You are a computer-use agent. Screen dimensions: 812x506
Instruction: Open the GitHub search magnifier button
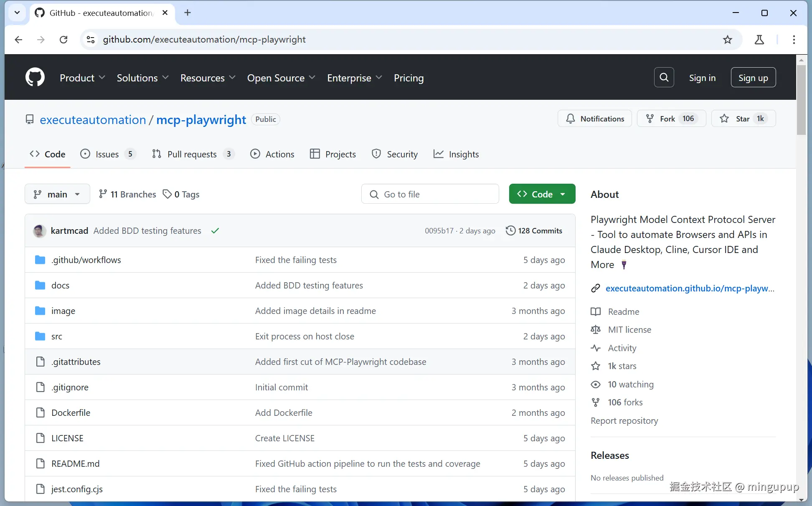(664, 78)
